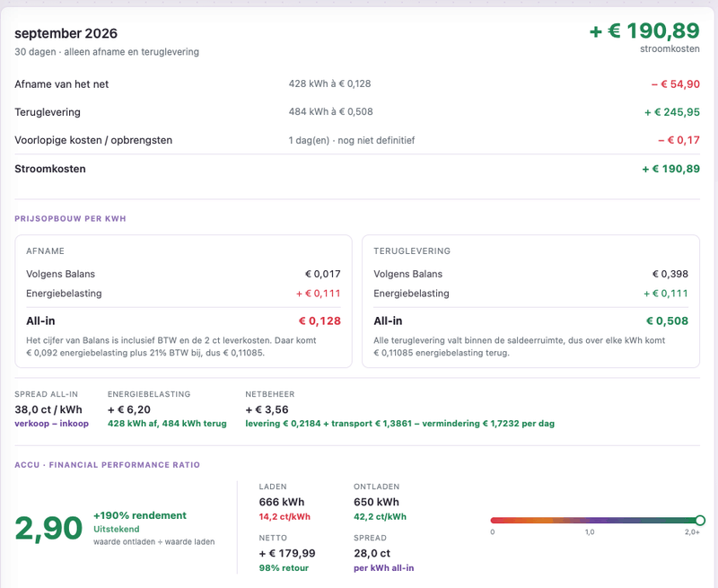Select the red '14,2 ct/kWh' price

[x=285, y=516]
